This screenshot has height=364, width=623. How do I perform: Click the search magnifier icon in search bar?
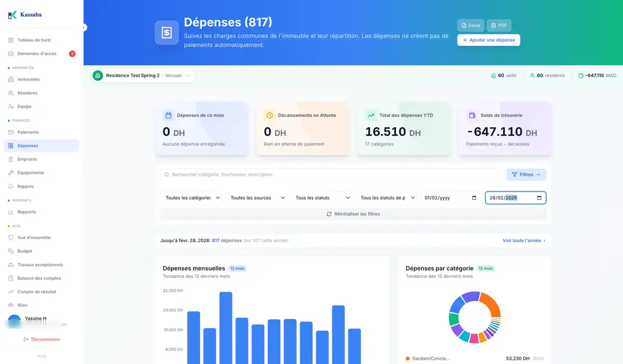167,175
